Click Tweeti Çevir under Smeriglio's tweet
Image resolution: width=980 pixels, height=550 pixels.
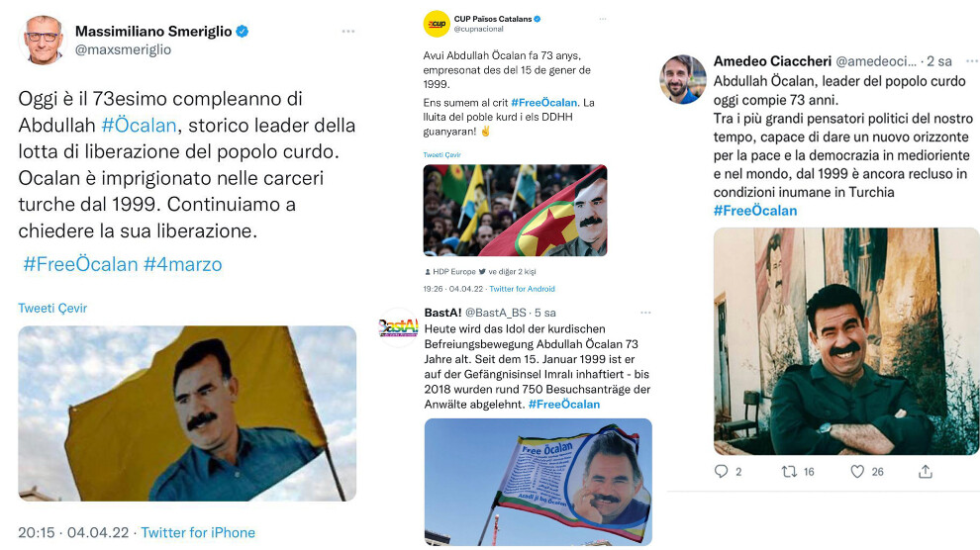(x=52, y=308)
